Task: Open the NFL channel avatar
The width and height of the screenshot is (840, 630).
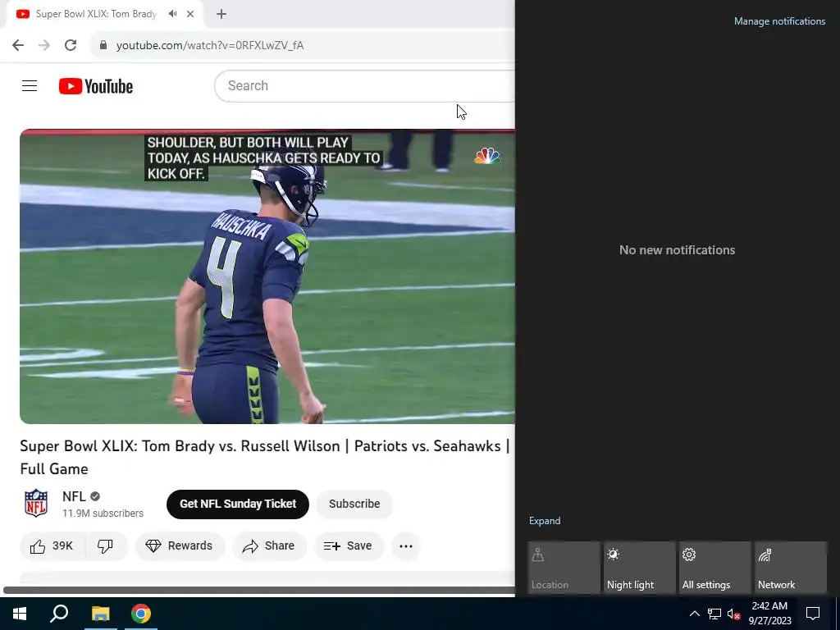Action: [x=36, y=503]
